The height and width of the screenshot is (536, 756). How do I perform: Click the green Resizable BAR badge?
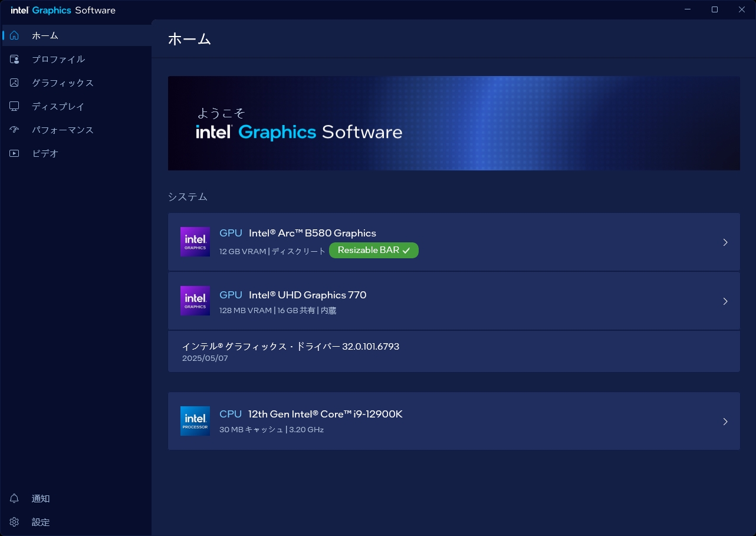(374, 250)
